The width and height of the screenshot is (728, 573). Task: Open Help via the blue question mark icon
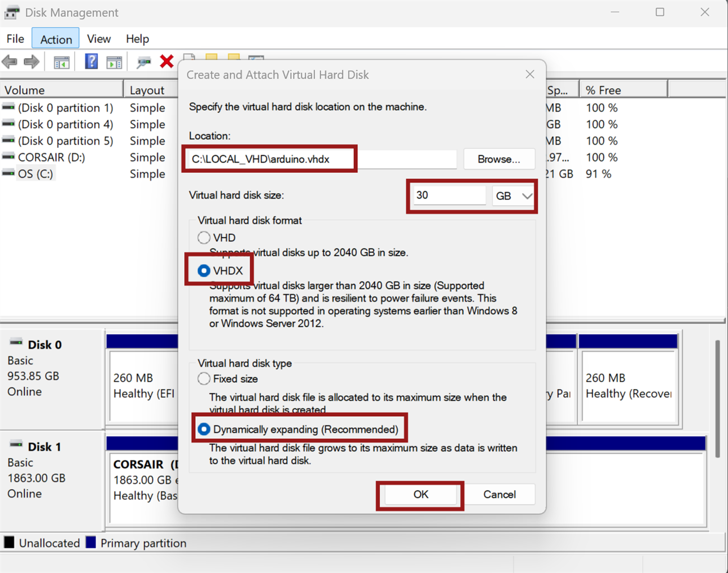coord(91,62)
